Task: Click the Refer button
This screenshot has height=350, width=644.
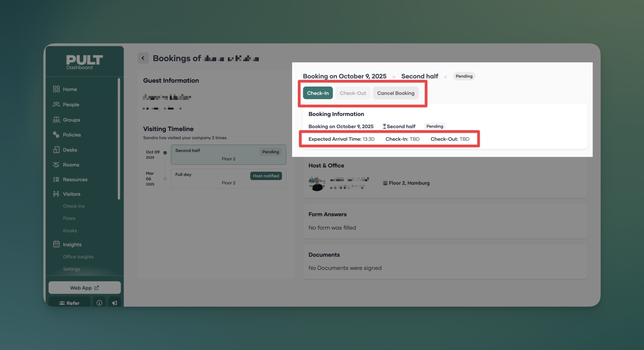Action: coord(69,303)
